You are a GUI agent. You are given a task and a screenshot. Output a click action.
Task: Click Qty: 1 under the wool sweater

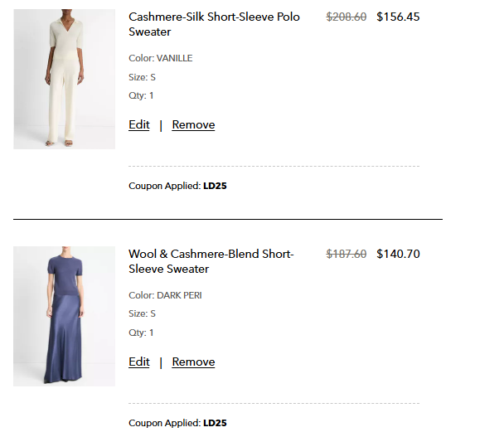coord(141,333)
